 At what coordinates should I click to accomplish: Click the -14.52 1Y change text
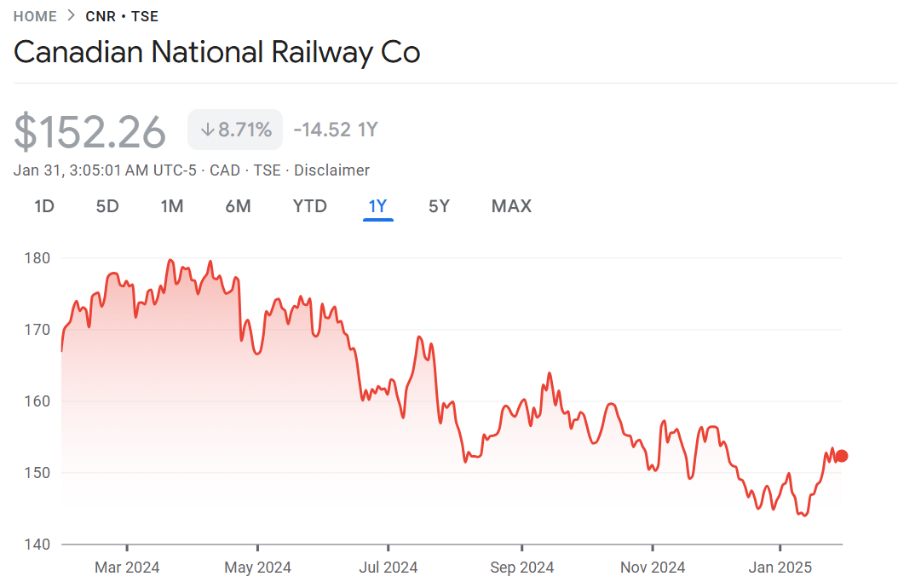336,130
